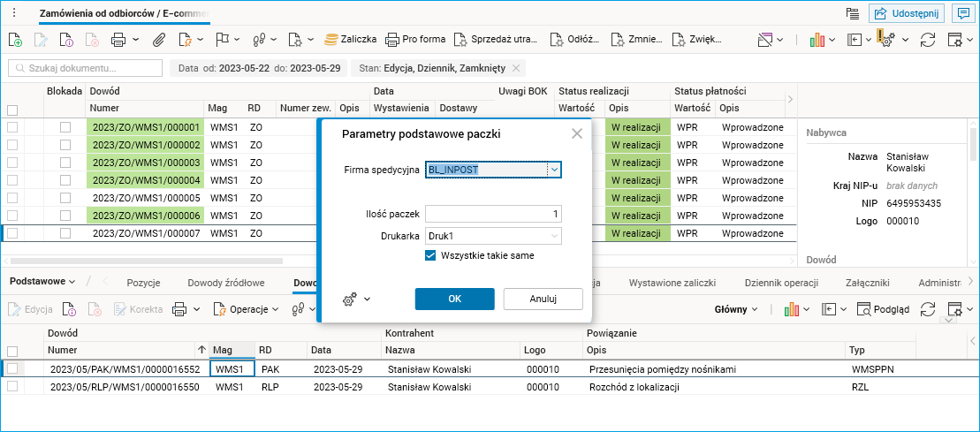Click the bar chart icon in top toolbar

coord(817,40)
